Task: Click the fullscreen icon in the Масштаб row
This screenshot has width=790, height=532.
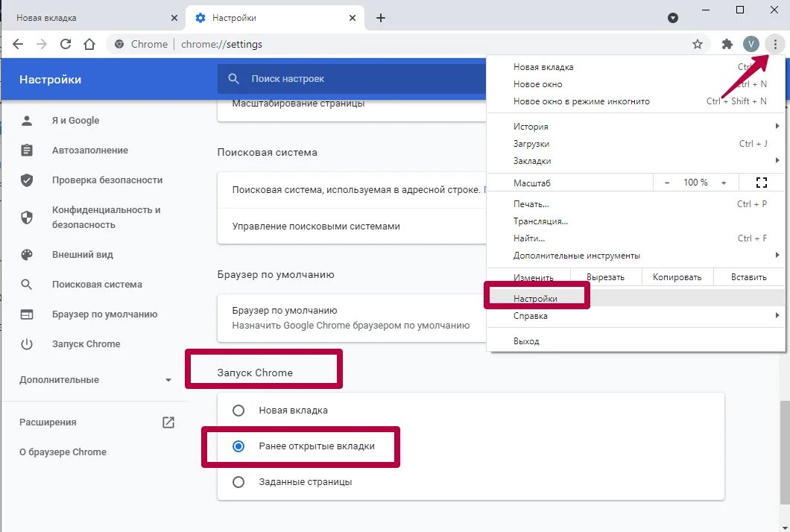Action: click(x=761, y=183)
